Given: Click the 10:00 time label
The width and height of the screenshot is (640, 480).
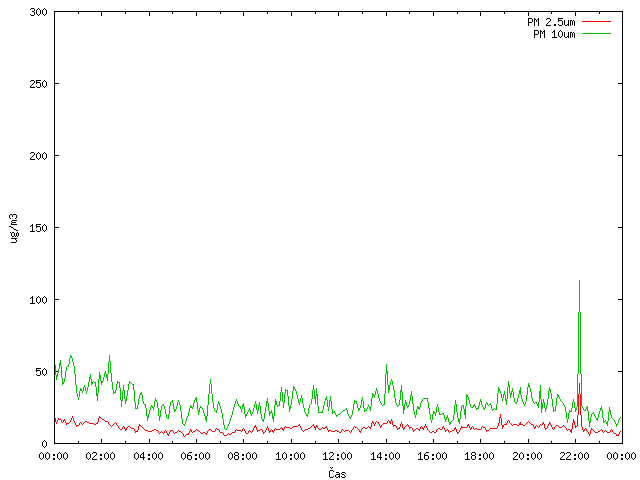Looking at the screenshot, I should click(x=290, y=456).
